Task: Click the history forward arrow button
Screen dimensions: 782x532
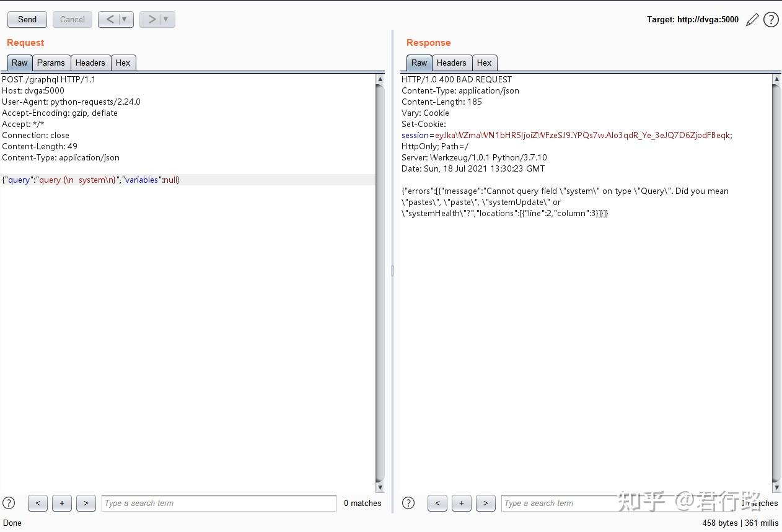Action: click(x=151, y=19)
